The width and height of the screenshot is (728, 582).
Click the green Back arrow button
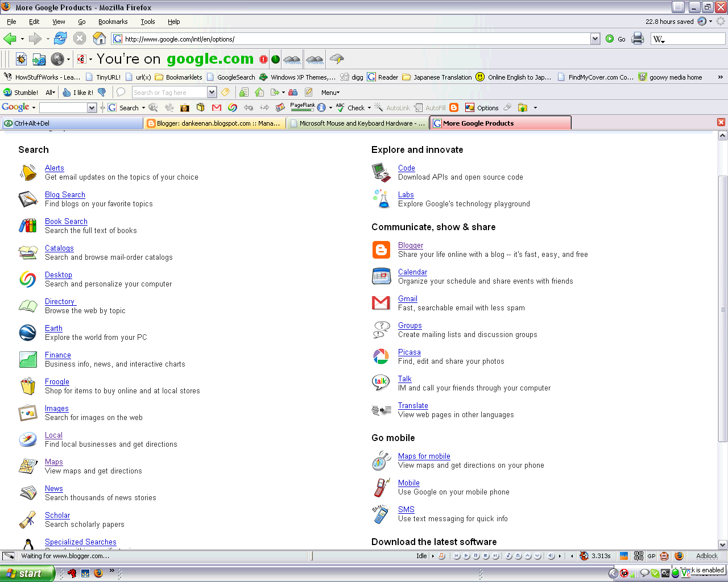click(10, 39)
